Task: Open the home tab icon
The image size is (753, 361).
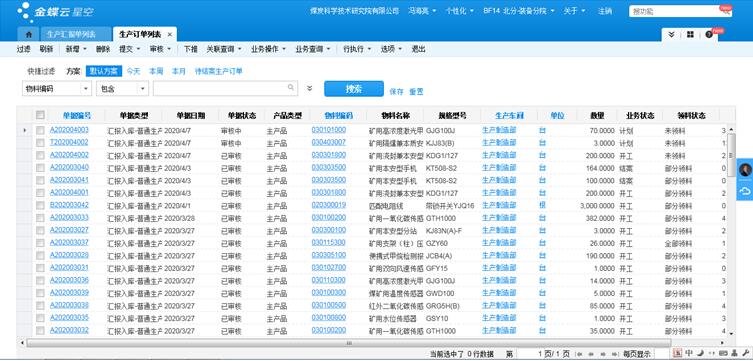Action: (x=29, y=35)
